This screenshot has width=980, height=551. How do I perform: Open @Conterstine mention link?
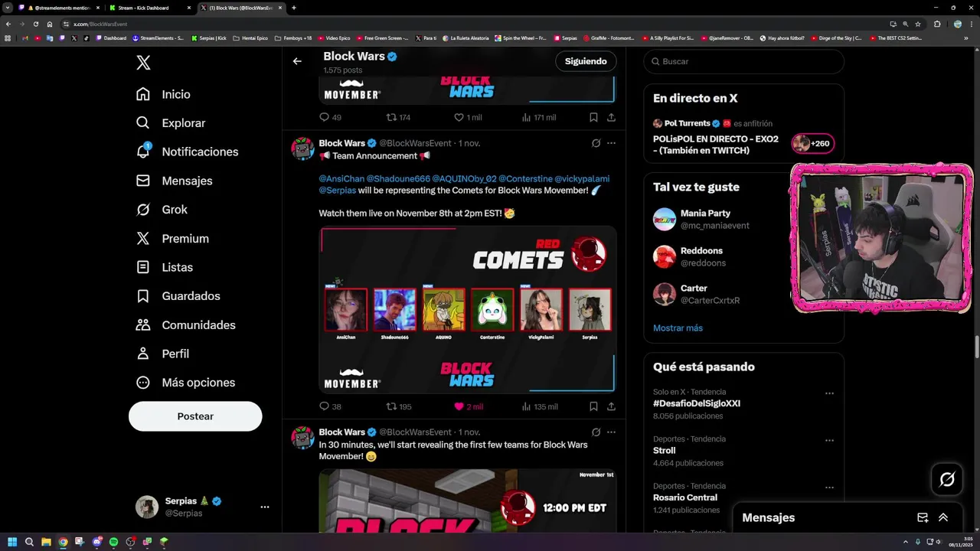[x=525, y=178]
